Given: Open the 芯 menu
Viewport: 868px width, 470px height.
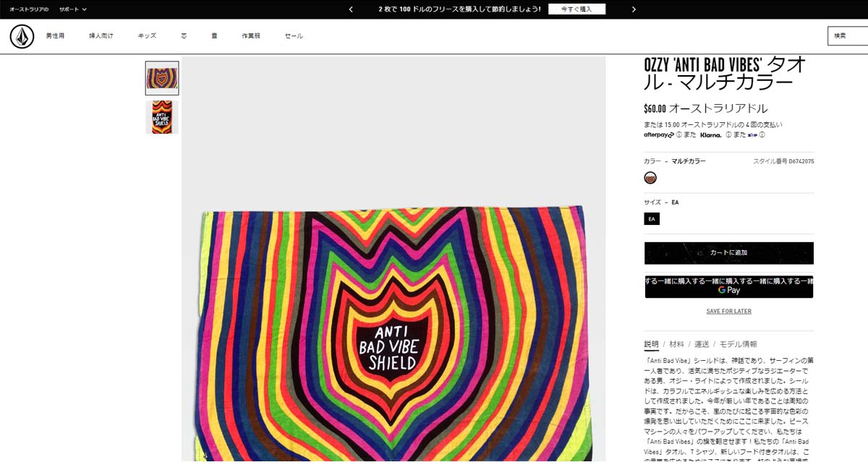Looking at the screenshot, I should (x=184, y=35).
